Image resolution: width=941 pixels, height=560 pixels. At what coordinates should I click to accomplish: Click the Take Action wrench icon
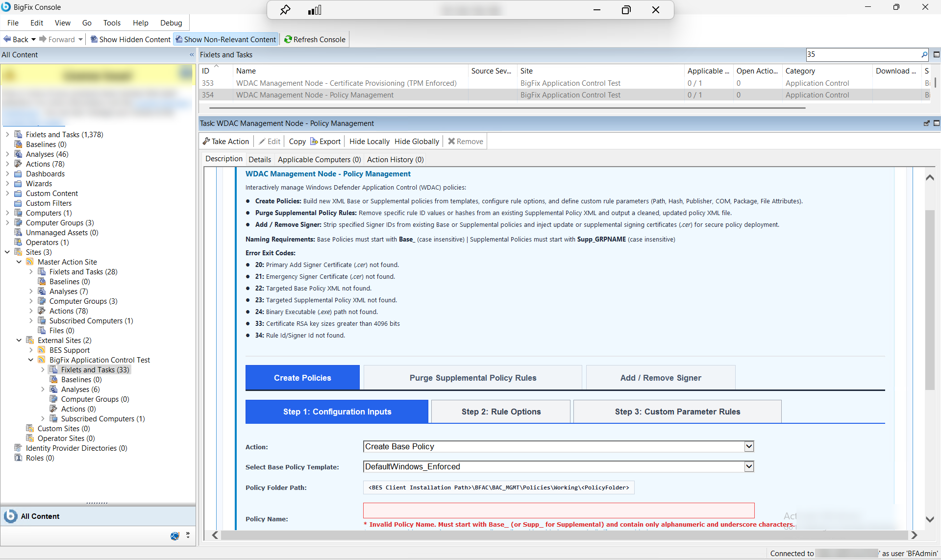(x=206, y=142)
